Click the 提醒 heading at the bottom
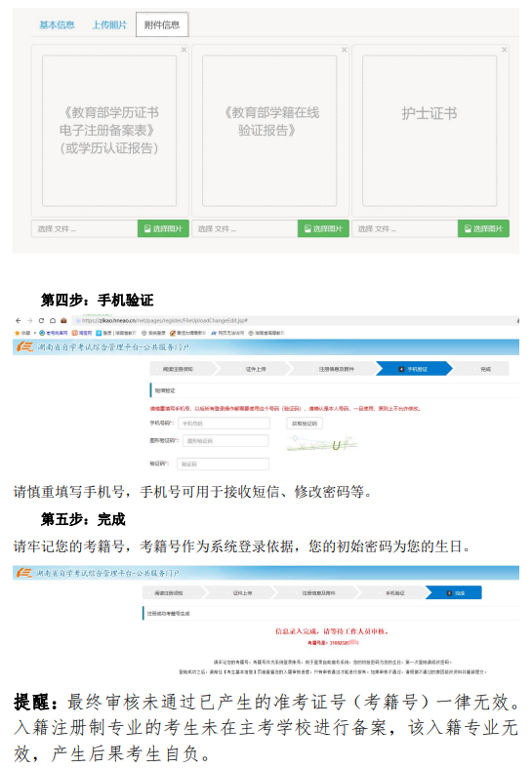 [36, 702]
